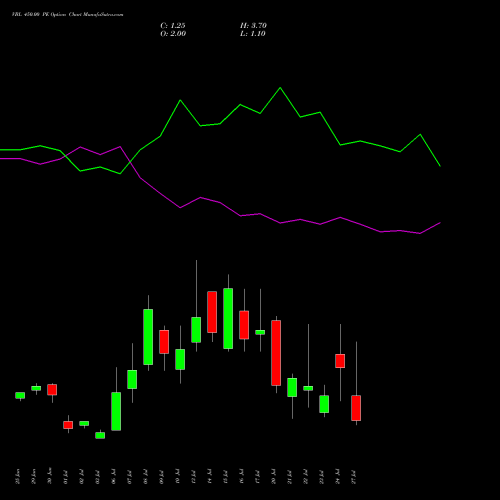Select the 08 Jul date label
Viewport: 500px width, 500px height.
click(x=146, y=477)
